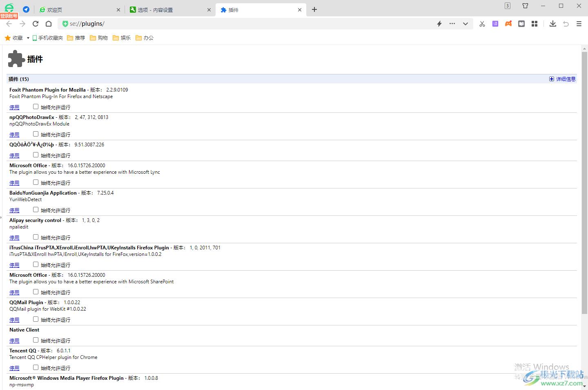Disable BaiduYunGuanjia Application via 停用
This screenshot has height=390, width=588.
tap(14, 211)
